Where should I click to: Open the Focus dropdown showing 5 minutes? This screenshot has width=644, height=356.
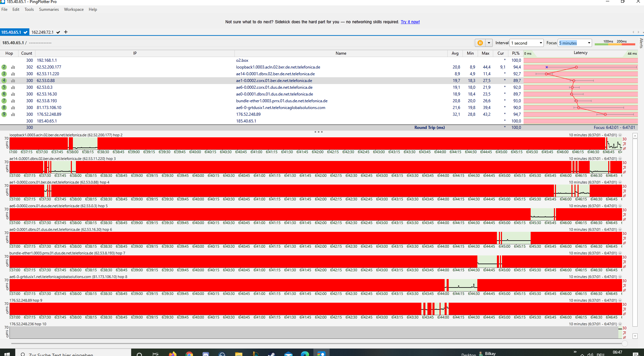575,43
